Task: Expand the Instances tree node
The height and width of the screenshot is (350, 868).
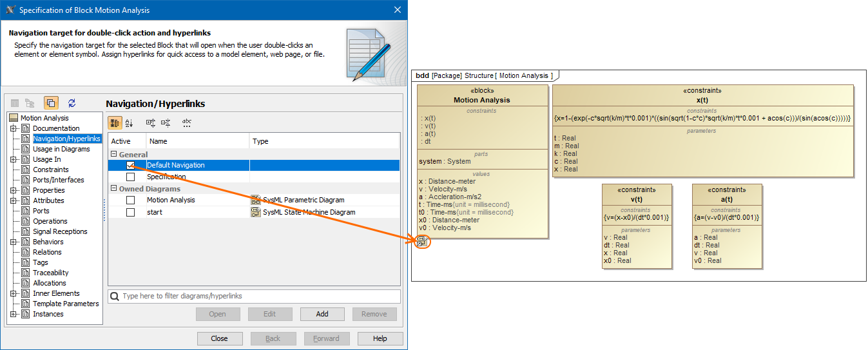Action: 13,314
